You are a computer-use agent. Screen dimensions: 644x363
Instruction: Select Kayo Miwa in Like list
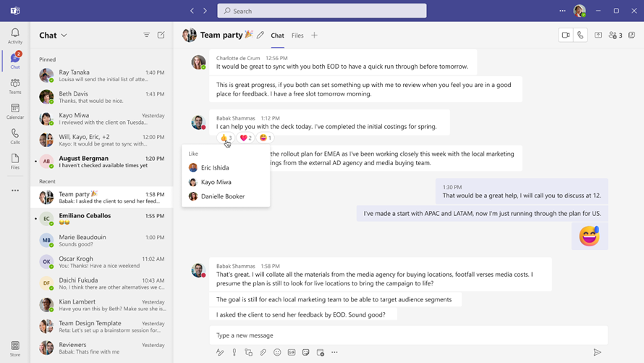tap(226, 182)
